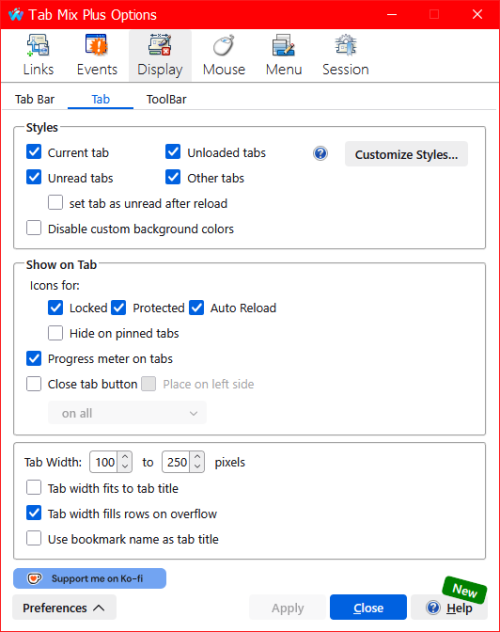
Task: Minimize the Tab Mix Plus Options window
Action: pyautogui.click(x=392, y=15)
